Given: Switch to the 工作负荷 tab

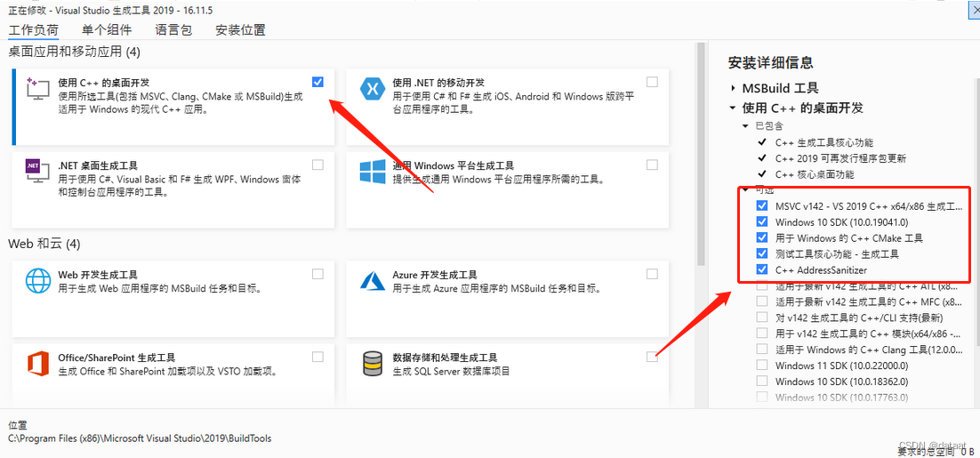Looking at the screenshot, I should (33, 29).
